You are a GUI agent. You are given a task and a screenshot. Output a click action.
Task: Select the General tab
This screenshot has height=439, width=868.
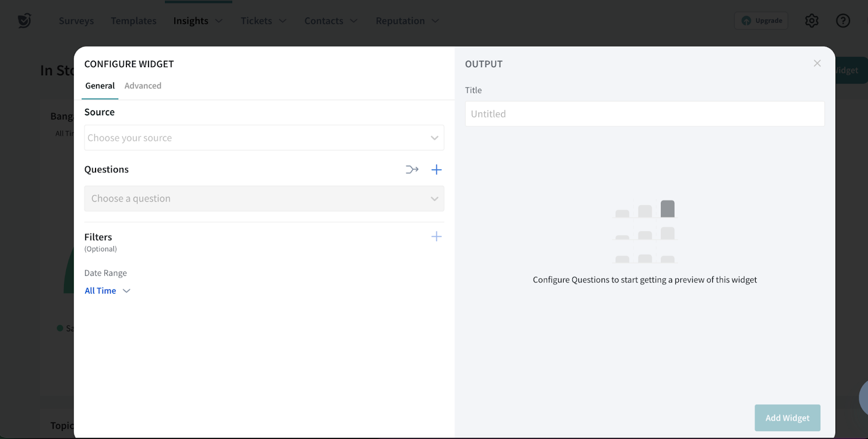coord(100,86)
